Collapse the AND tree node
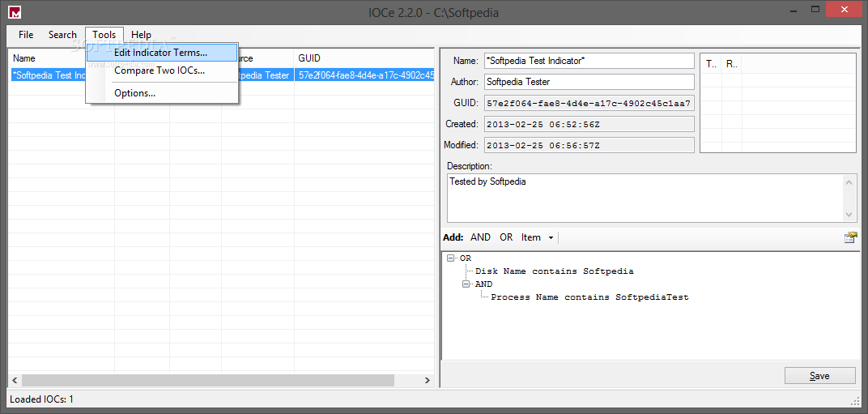This screenshot has height=414, width=868. point(466,284)
